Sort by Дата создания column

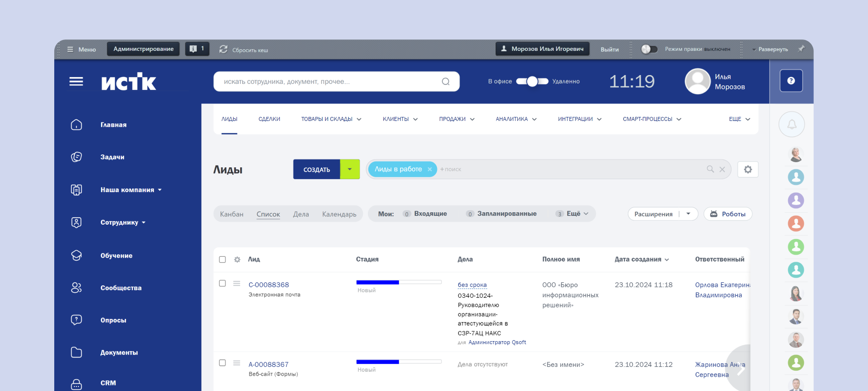pyautogui.click(x=642, y=260)
